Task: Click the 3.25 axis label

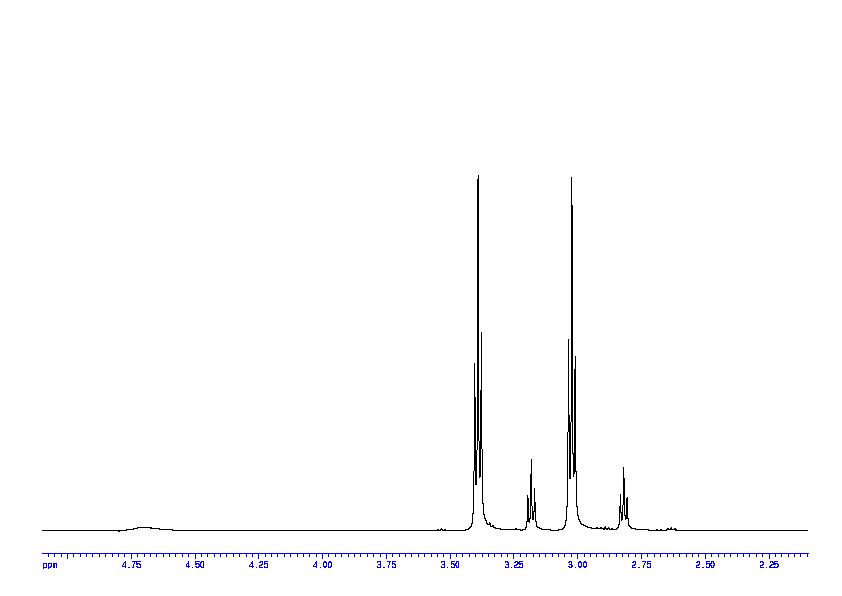Action: coord(514,565)
